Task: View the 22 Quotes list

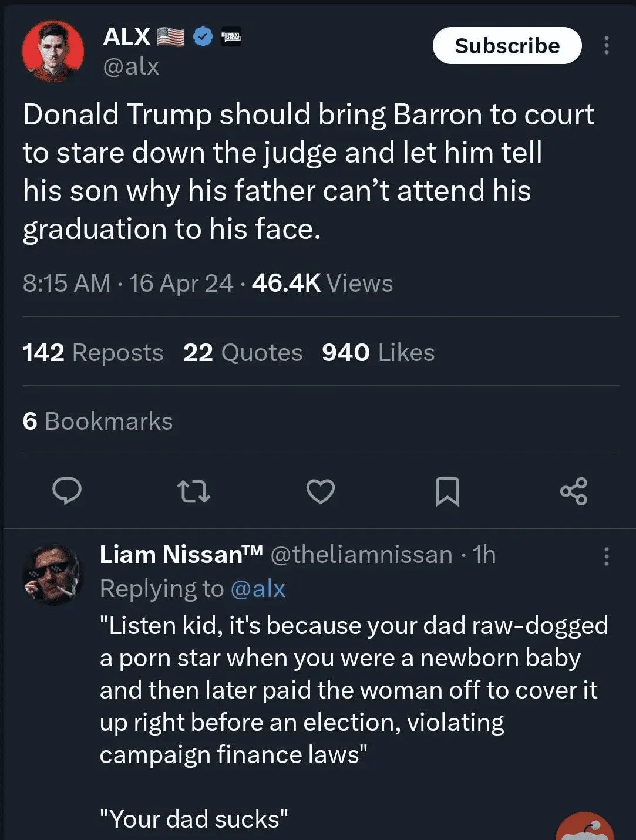Action: click(x=243, y=353)
